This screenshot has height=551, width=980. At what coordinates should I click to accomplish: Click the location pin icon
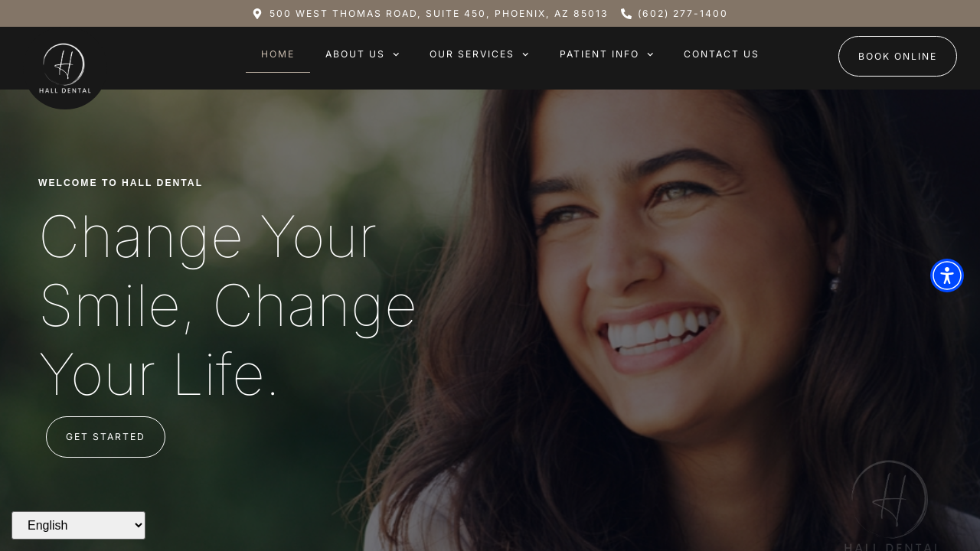tap(257, 14)
